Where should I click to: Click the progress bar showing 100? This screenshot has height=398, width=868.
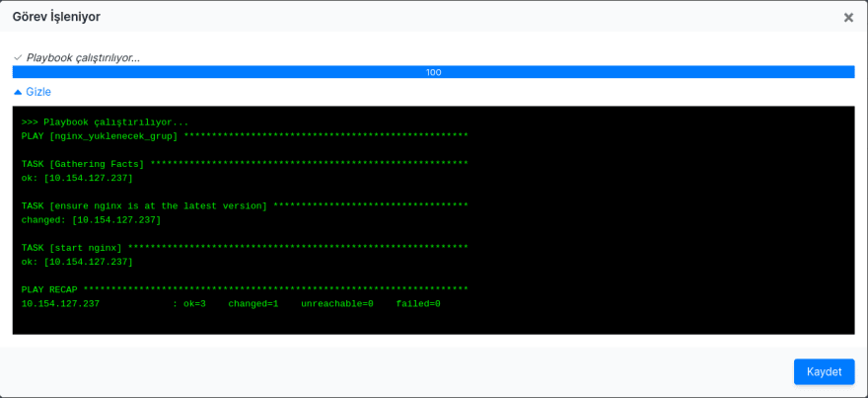pos(433,72)
